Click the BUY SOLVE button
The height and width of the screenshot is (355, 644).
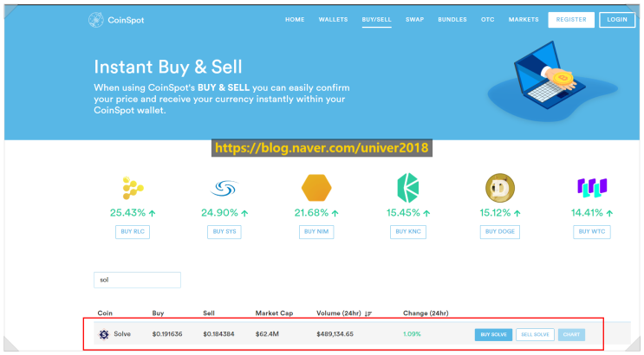click(493, 334)
